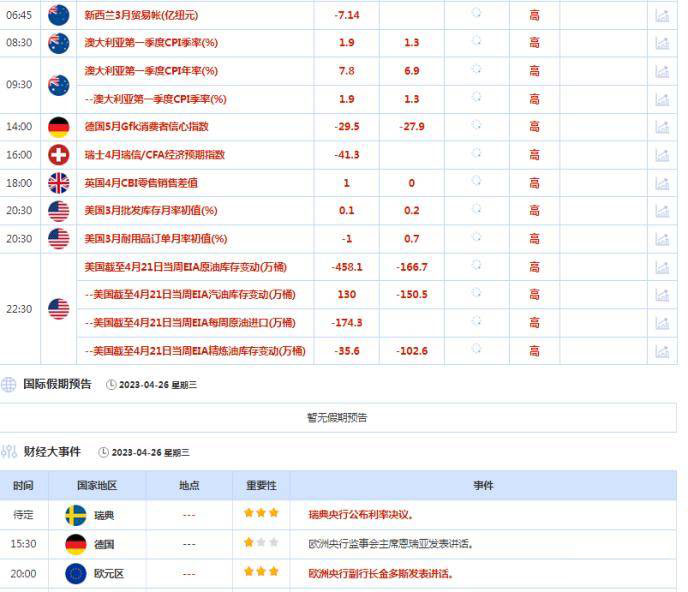Open 英国4月CBI零售销售差值 link
Screen dimensions: 688x592
(141, 183)
